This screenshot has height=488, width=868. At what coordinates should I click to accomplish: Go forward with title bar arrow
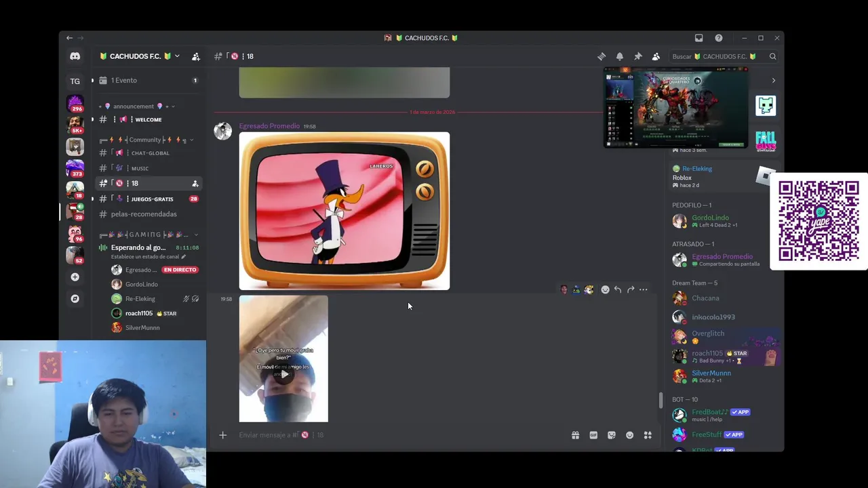[80, 38]
